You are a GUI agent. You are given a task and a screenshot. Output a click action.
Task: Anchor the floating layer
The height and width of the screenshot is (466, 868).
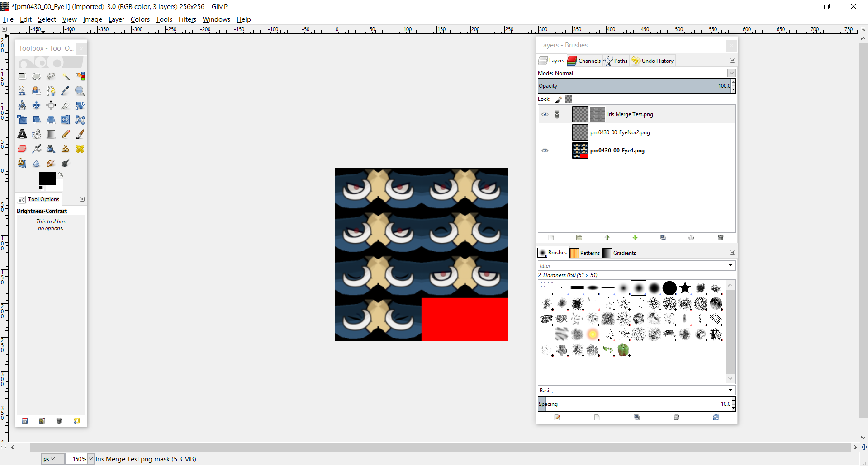(691, 238)
